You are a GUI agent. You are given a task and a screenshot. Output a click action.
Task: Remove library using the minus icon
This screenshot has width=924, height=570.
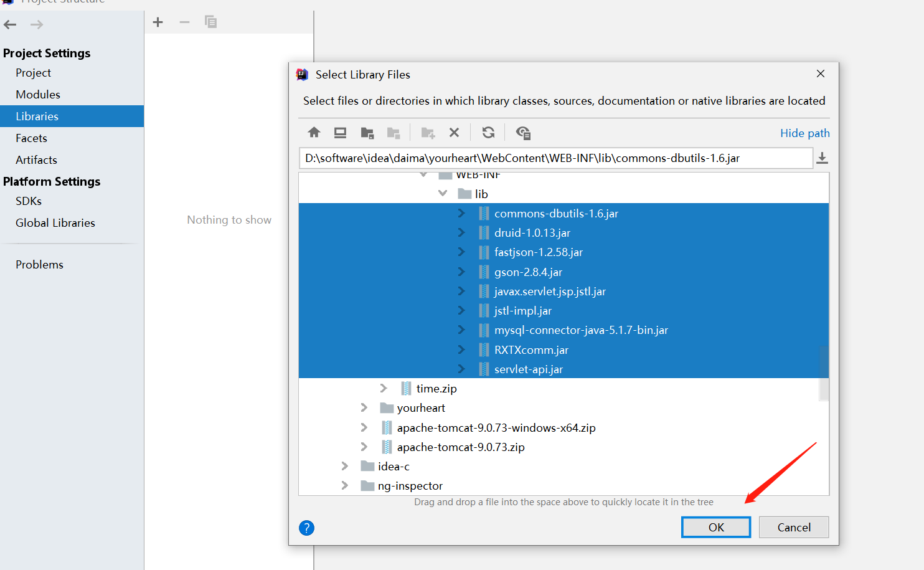click(184, 22)
